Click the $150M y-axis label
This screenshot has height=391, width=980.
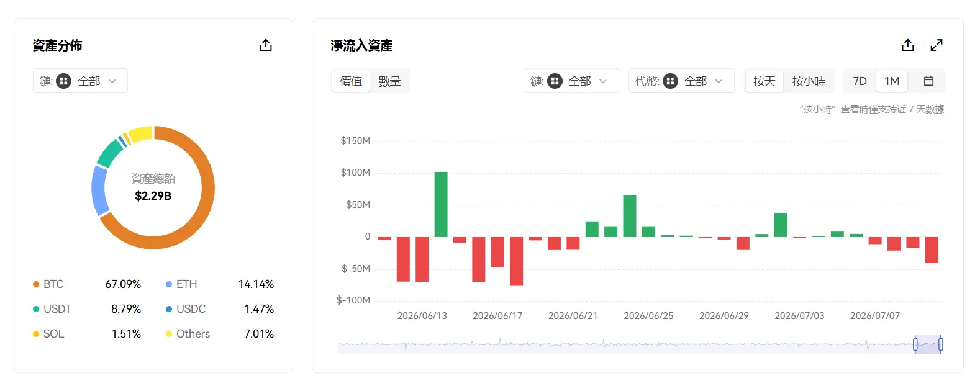pos(355,141)
